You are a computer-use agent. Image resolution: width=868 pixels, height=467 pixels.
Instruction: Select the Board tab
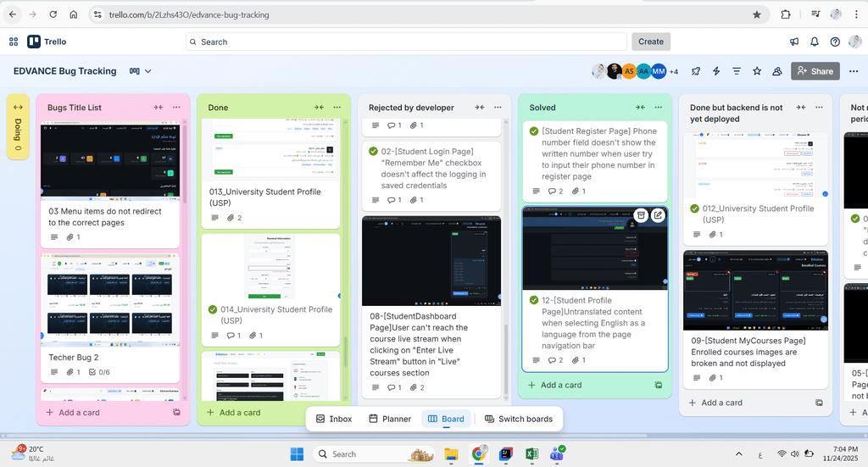tap(446, 419)
